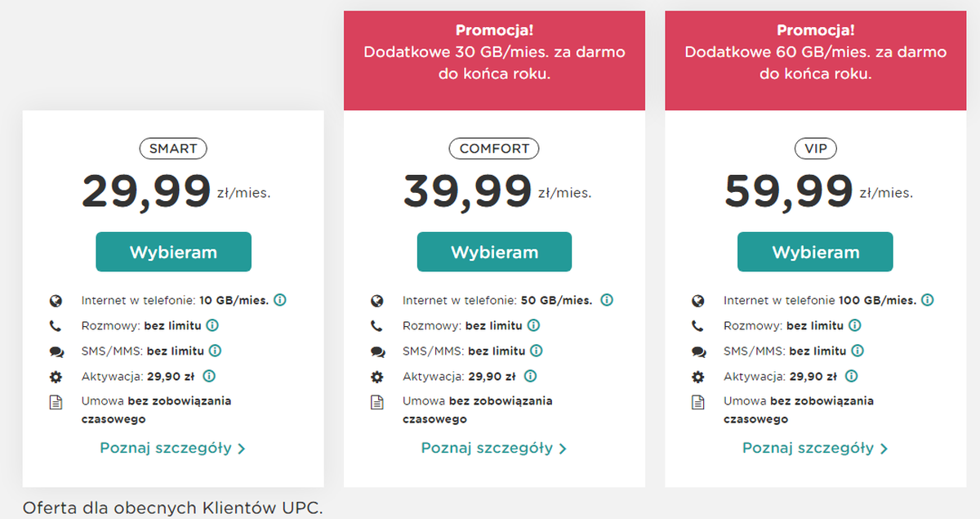Image resolution: width=980 pixels, height=519 pixels.
Task: Show info for VIP 100 GB/mies. internet
Action: pyautogui.click(x=928, y=300)
